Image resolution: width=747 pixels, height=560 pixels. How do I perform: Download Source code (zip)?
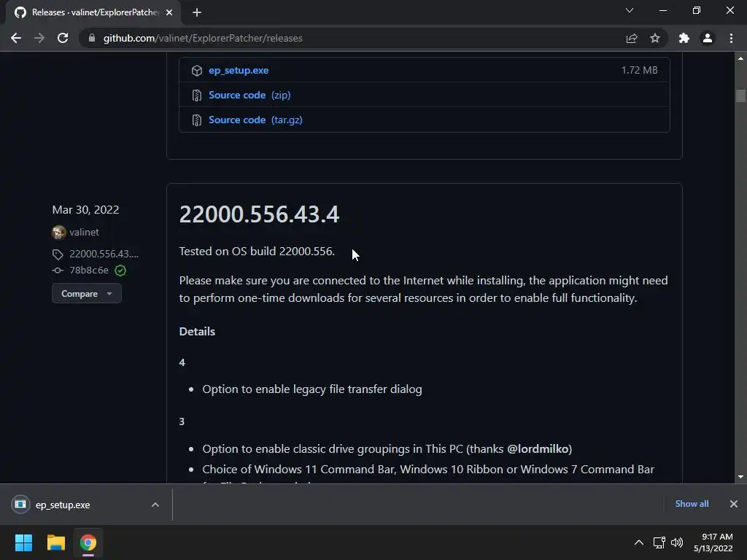249,95
